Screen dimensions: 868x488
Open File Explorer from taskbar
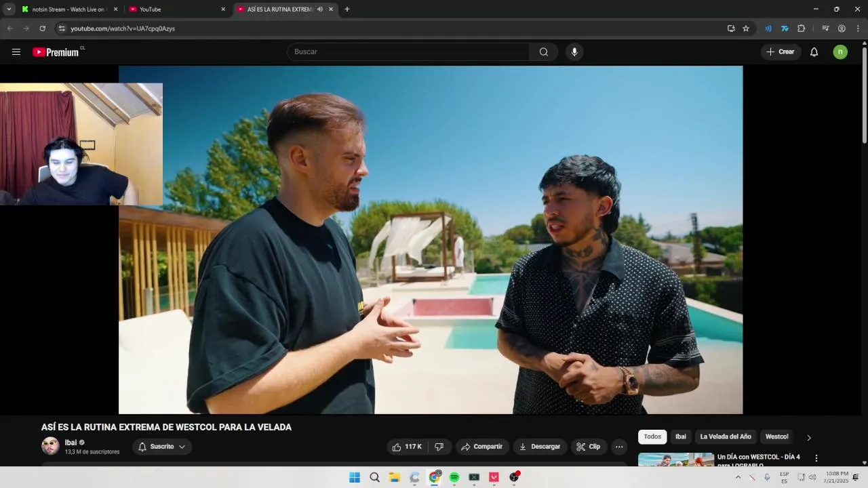395,477
